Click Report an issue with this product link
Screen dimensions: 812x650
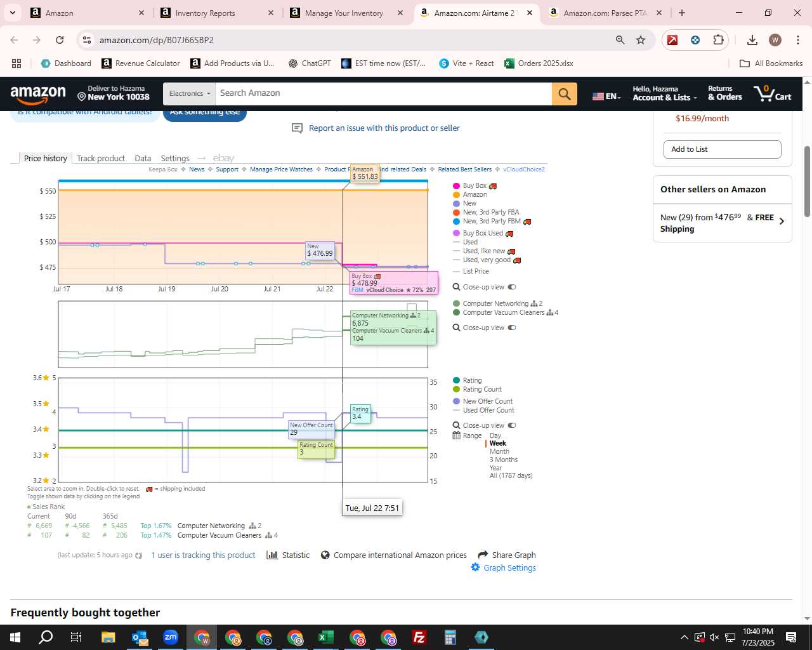coord(384,128)
